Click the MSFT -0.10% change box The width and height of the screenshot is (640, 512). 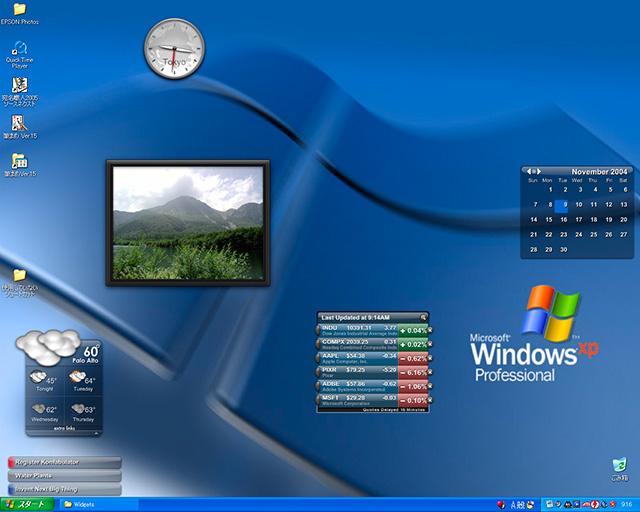[x=413, y=401]
